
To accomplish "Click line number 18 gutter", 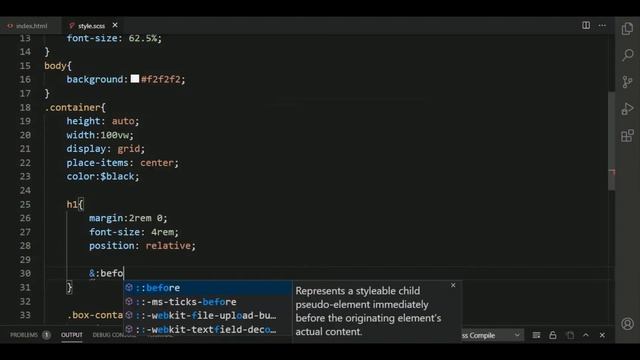I will click(25, 107).
